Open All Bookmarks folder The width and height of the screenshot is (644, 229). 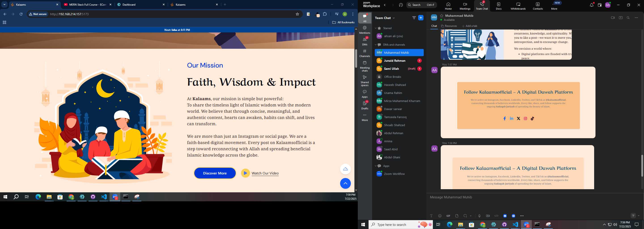[x=343, y=23]
